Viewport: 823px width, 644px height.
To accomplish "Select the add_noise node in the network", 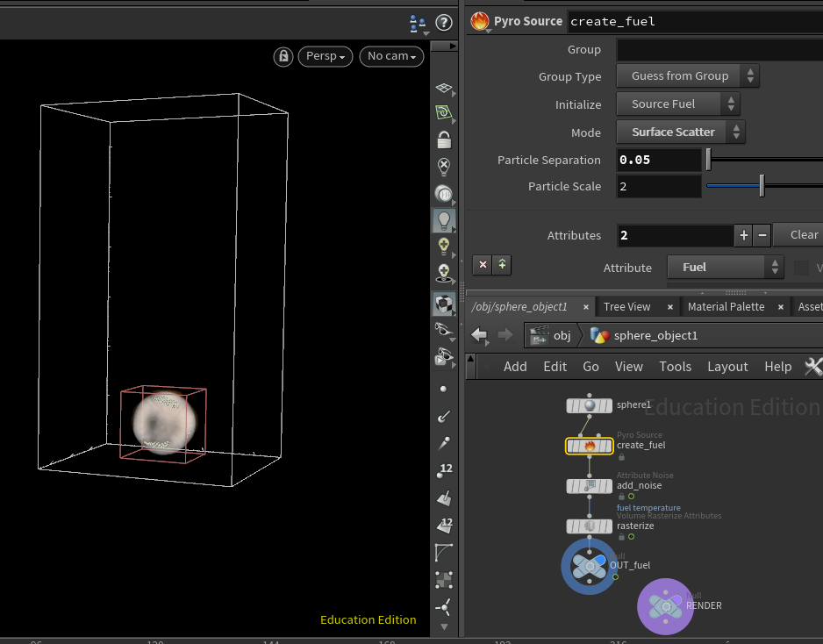I will (x=589, y=486).
